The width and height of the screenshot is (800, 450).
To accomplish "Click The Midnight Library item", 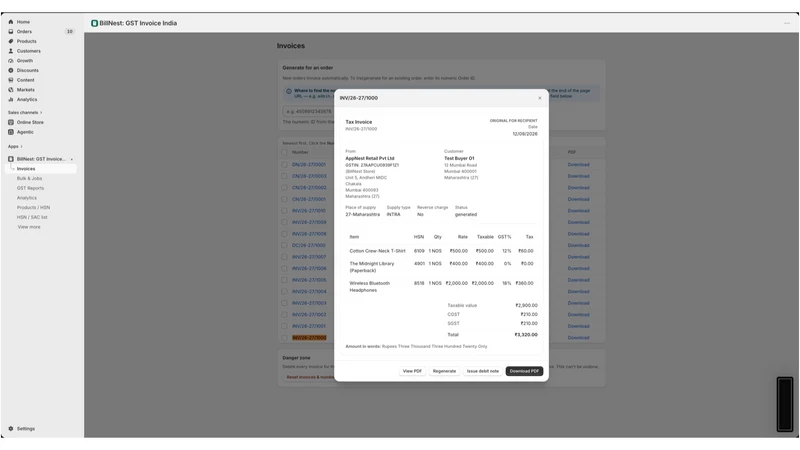I will (x=372, y=267).
